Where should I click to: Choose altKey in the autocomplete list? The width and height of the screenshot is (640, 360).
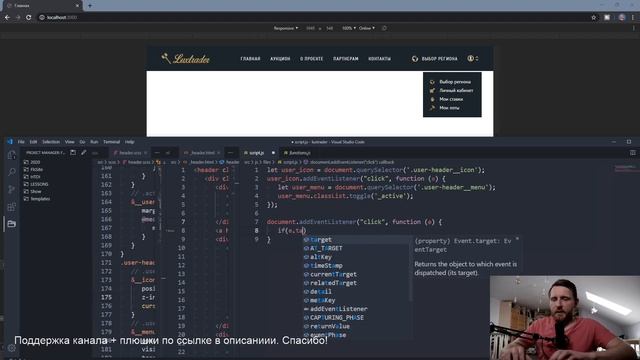[x=356, y=257]
